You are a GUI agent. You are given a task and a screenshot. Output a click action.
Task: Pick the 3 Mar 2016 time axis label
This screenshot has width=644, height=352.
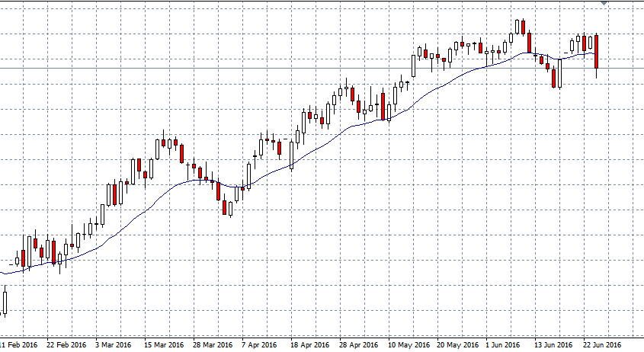[114, 344]
